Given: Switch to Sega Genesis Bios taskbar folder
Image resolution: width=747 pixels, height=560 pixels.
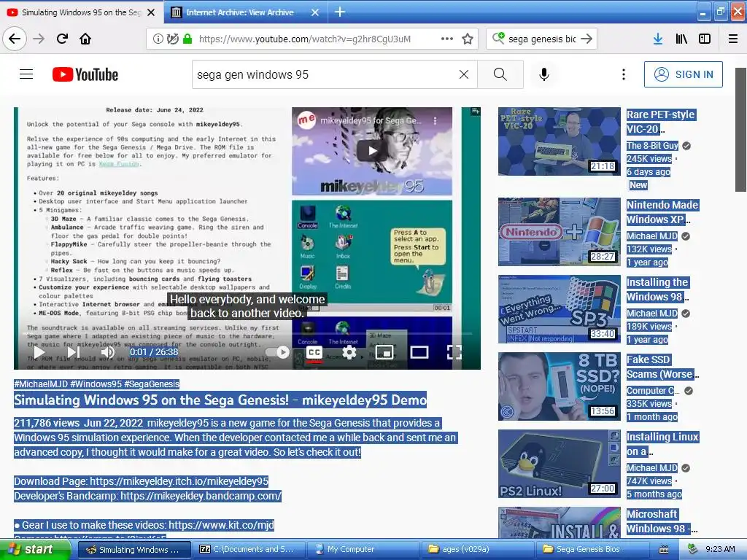Looking at the screenshot, I should [593, 550].
